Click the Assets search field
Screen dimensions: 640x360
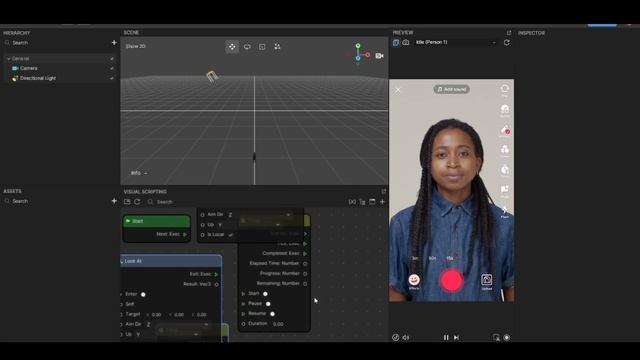57,201
